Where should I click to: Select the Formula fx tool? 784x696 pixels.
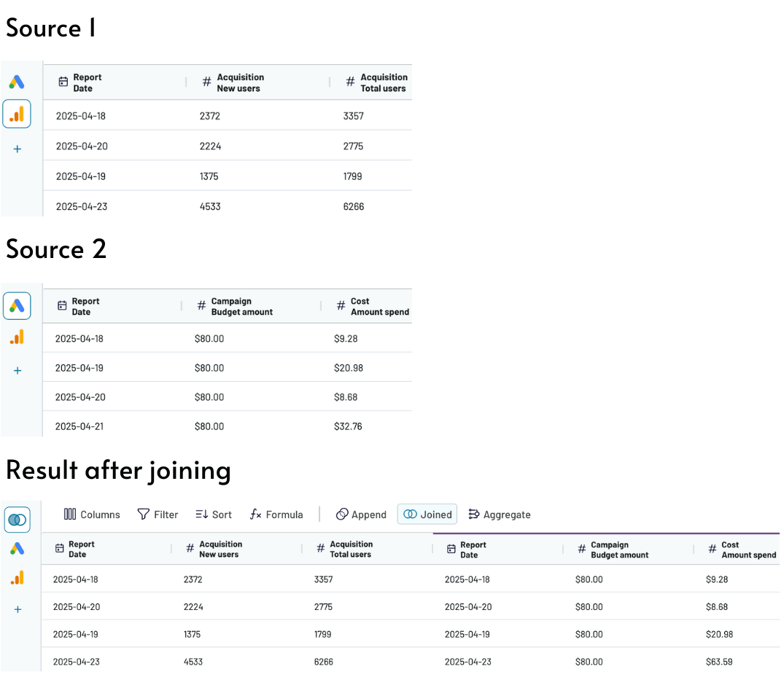pos(276,515)
